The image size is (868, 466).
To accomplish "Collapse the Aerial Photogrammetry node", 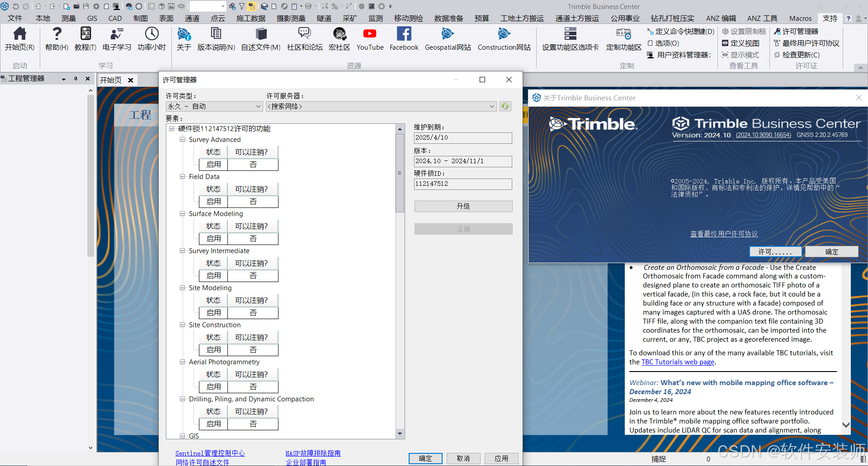I will [x=183, y=362].
